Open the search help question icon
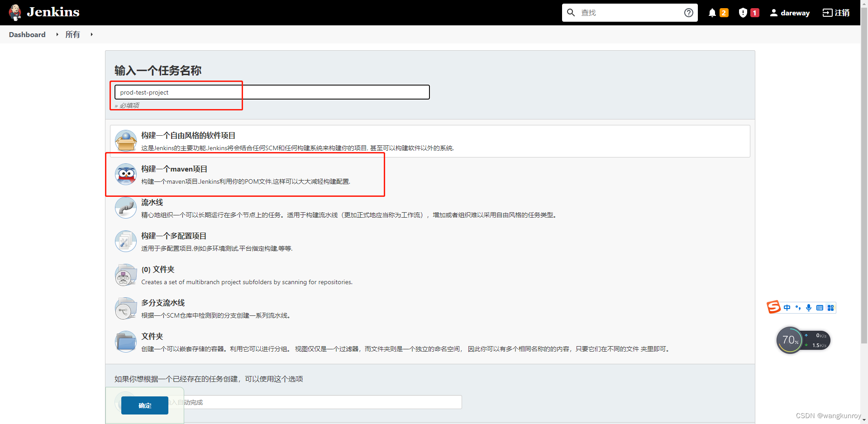The image size is (868, 424). pyautogui.click(x=689, y=13)
